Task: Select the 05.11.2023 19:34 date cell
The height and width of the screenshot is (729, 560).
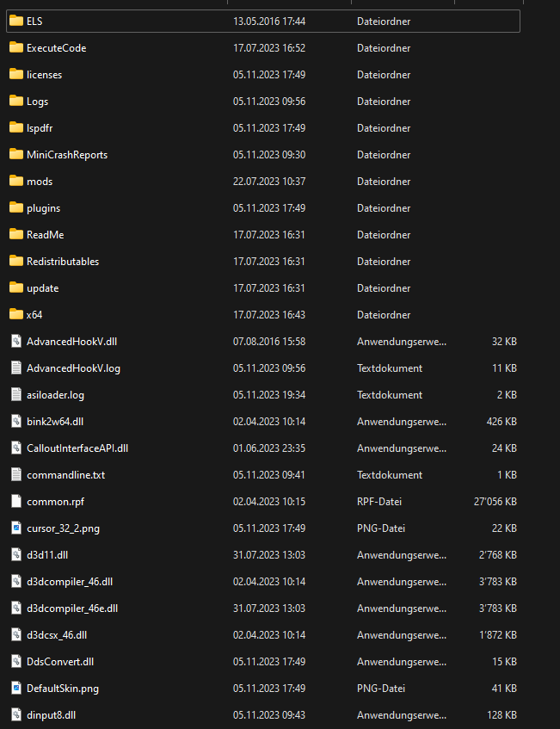Action: point(269,395)
